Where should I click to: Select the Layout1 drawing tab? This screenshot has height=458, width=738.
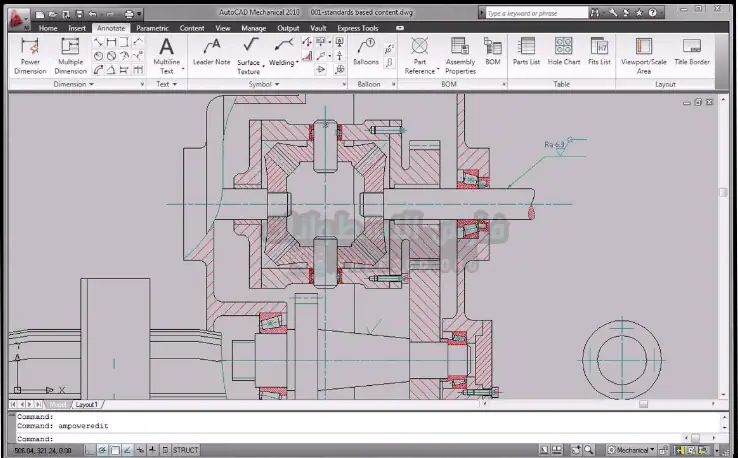click(87, 405)
